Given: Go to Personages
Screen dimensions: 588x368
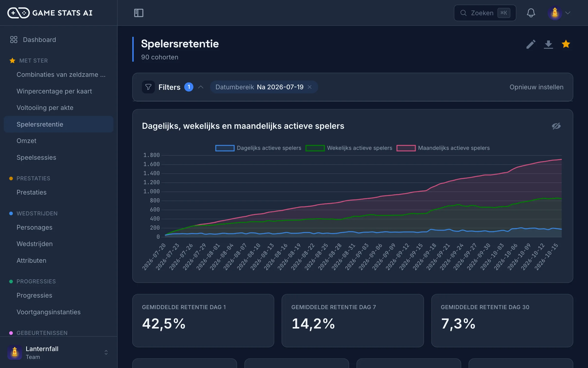Looking at the screenshot, I should (x=59, y=227).
